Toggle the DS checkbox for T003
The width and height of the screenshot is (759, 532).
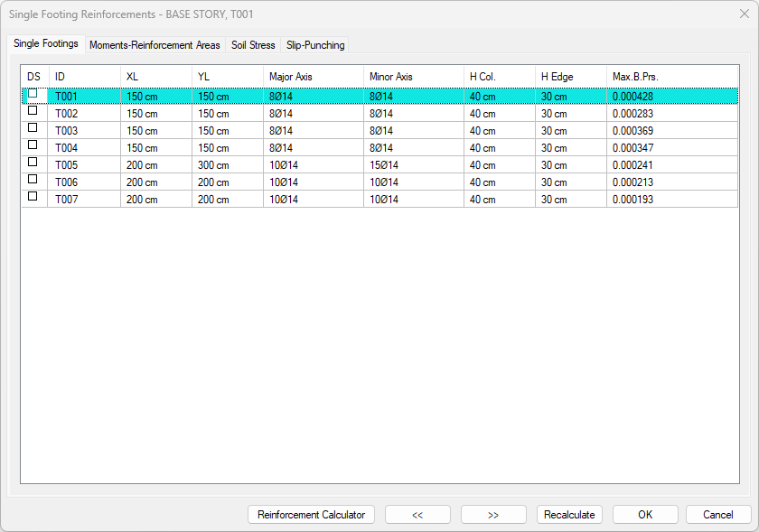pos(33,128)
